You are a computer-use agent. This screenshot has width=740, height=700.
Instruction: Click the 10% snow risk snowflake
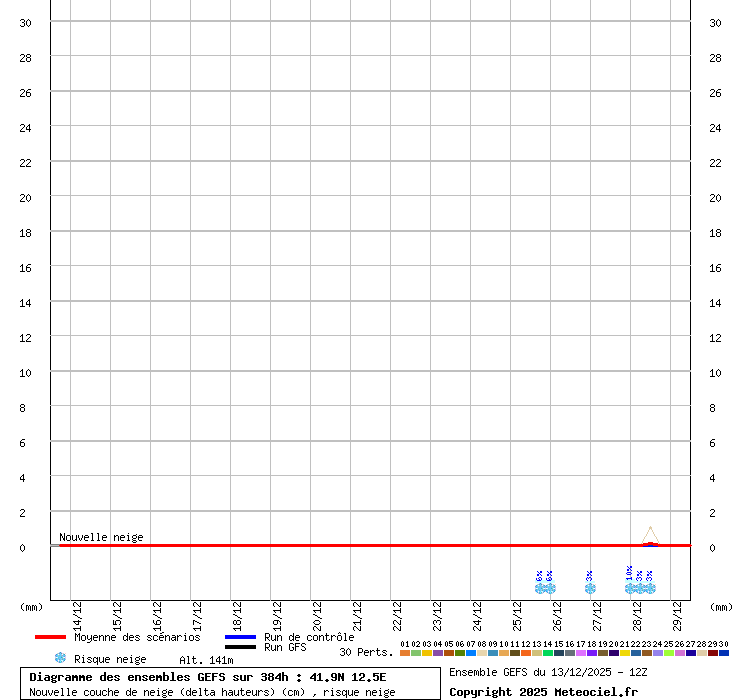tap(630, 588)
